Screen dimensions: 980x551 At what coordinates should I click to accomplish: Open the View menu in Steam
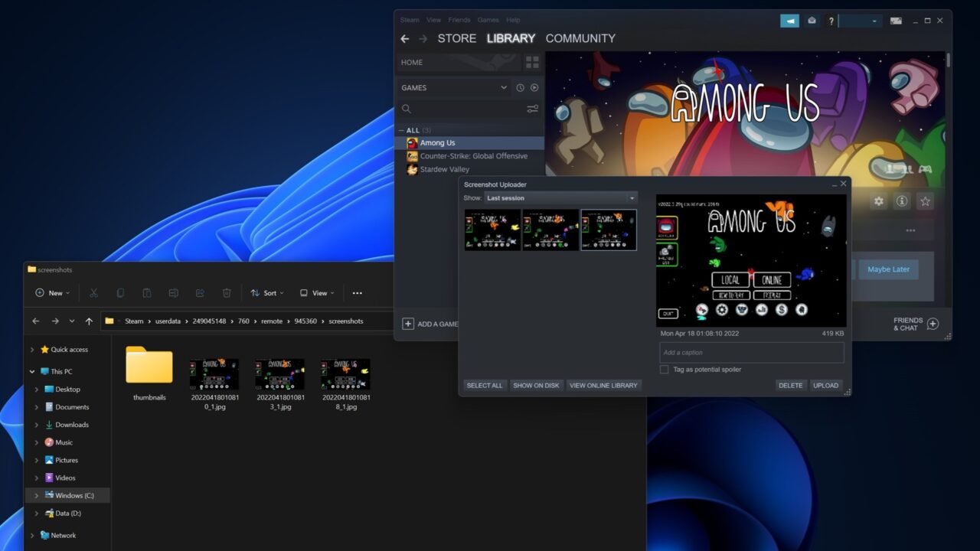coord(433,20)
